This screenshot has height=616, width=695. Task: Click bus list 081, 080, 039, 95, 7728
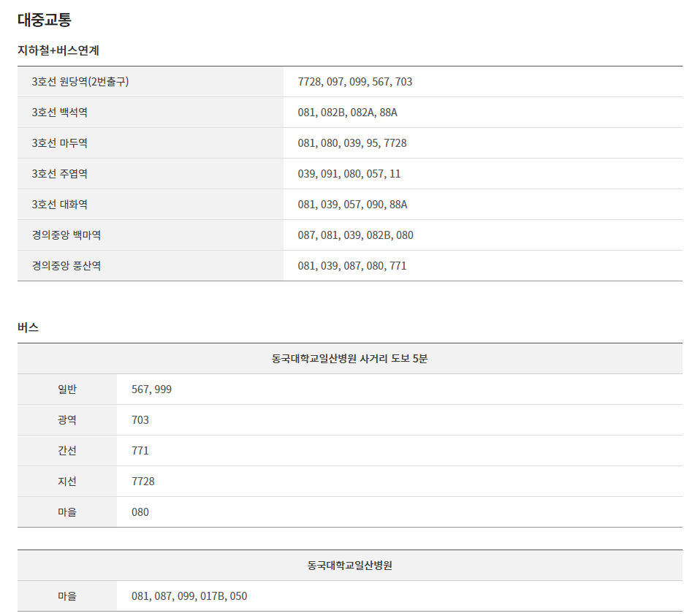[352, 143]
